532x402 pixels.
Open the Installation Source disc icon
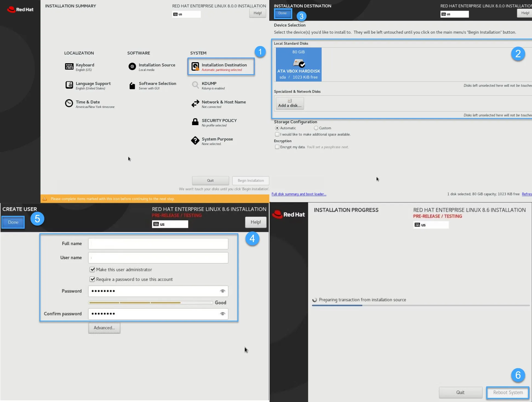[132, 67]
